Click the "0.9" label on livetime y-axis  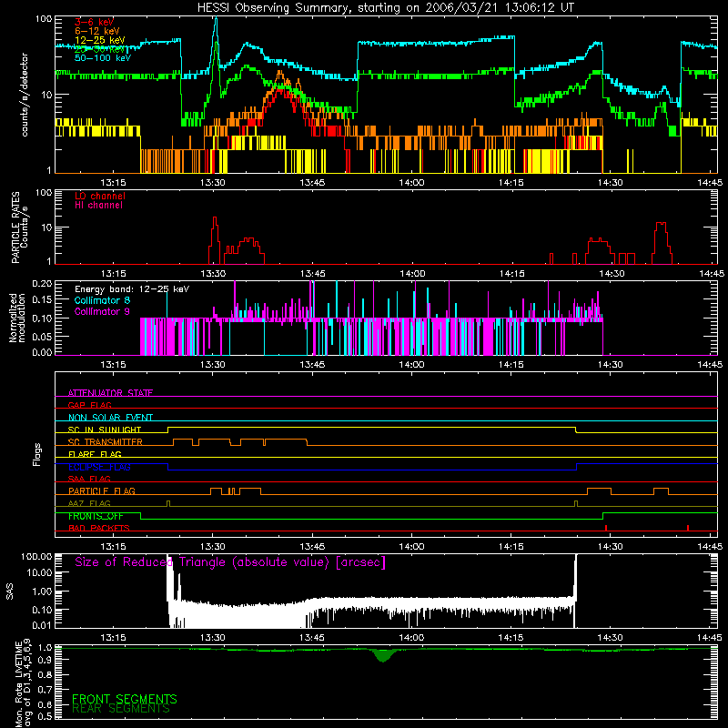45,662
